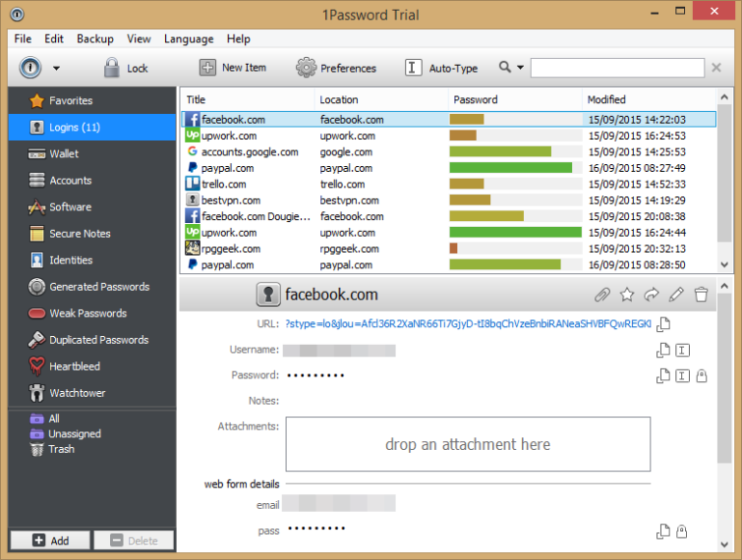Expand the search options dropdown arrow

[x=520, y=67]
